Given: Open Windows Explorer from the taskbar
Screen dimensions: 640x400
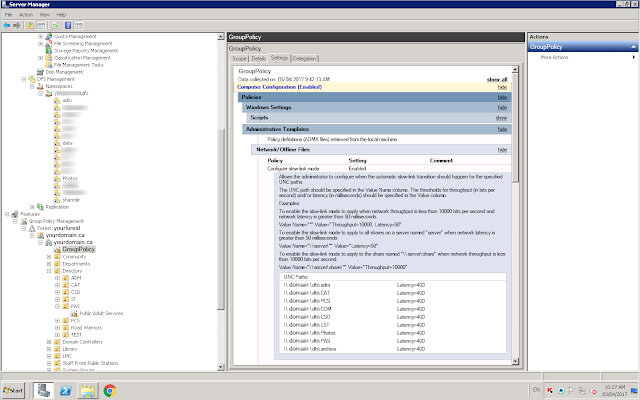Looking at the screenshot, I should click(x=87, y=391).
